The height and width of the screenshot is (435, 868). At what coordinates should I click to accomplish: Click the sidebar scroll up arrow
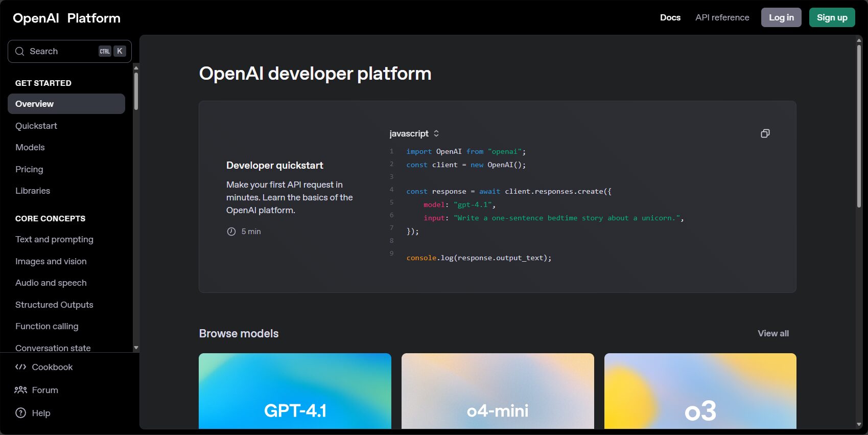pos(136,67)
